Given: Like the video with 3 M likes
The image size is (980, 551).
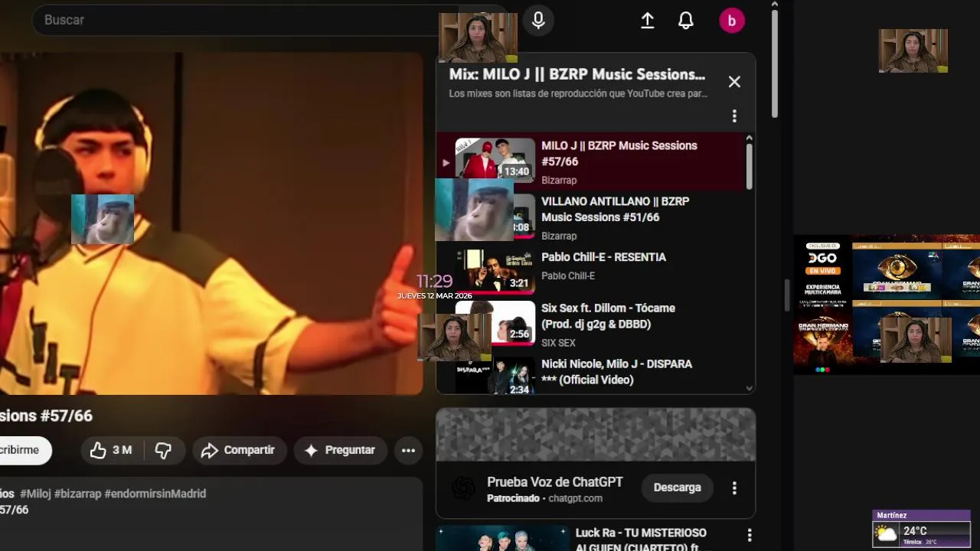Looking at the screenshot, I should [x=111, y=451].
